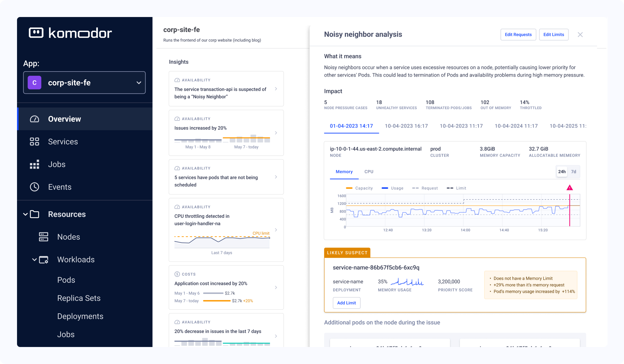The image size is (624, 364).
Task: Open Events in the sidebar
Action: click(85, 187)
